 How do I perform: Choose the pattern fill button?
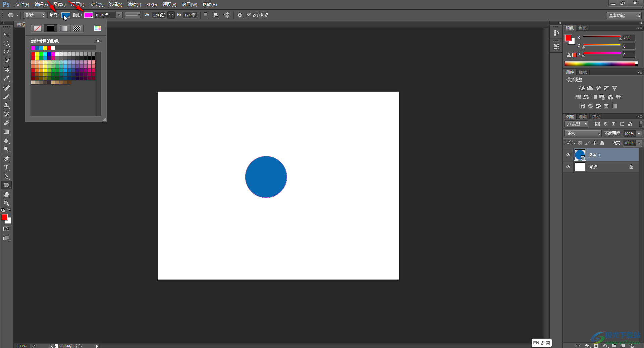tap(77, 29)
